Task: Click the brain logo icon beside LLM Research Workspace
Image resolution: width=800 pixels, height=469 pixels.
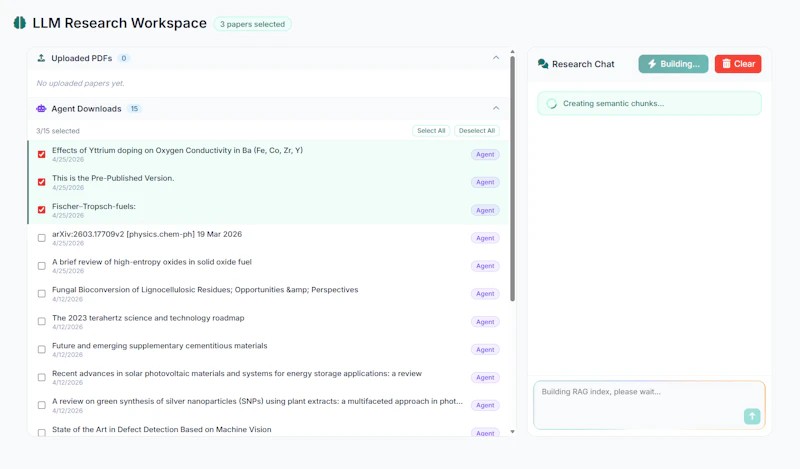Action: coord(19,23)
